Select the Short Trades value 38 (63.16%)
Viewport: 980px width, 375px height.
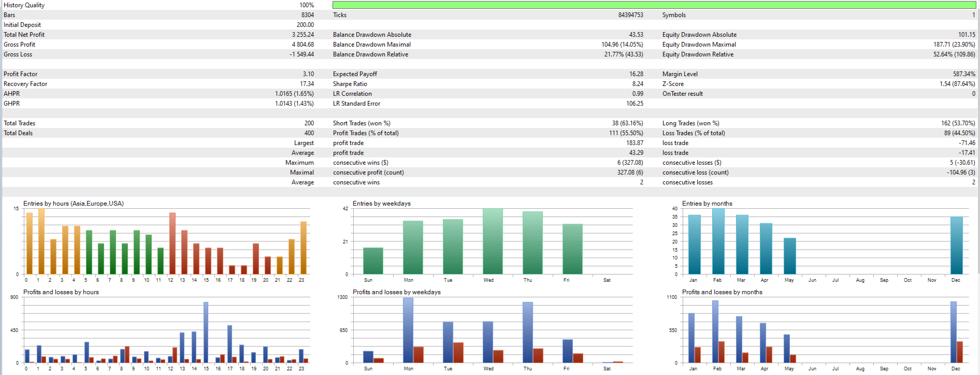tap(628, 123)
